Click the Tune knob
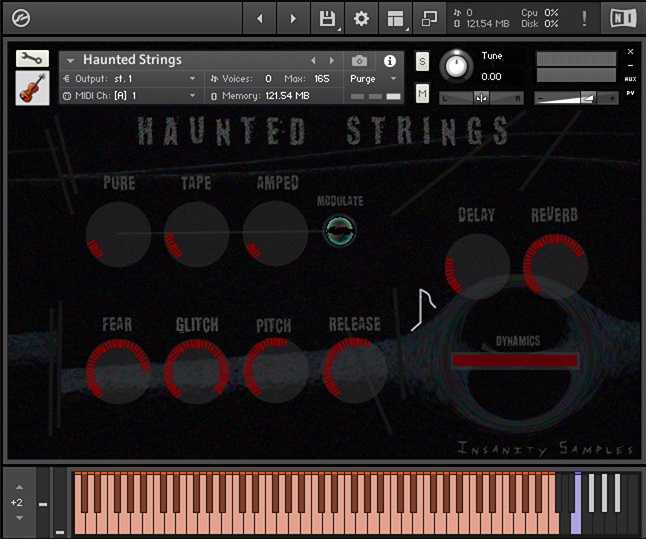The width and height of the screenshot is (646, 539). pyautogui.click(x=456, y=66)
